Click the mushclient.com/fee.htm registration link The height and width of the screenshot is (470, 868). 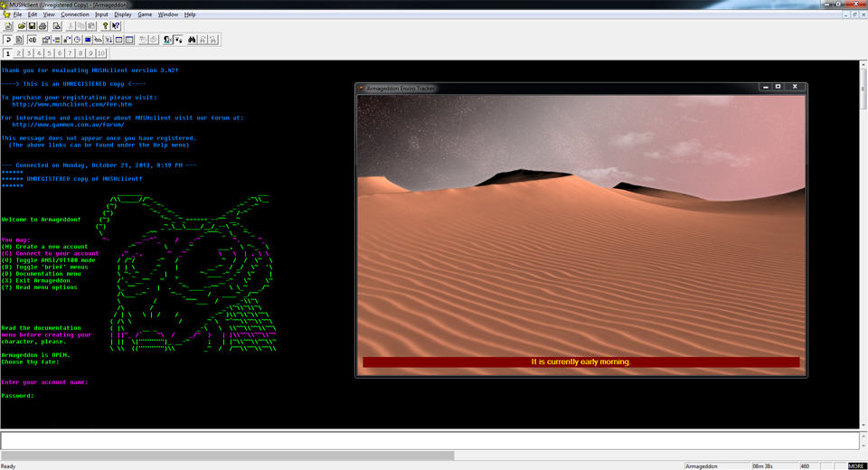72,104
